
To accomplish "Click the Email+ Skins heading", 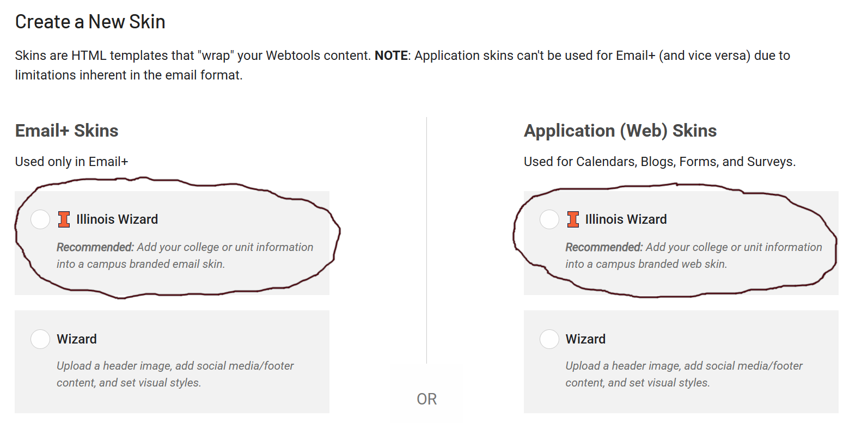I will pyautogui.click(x=67, y=131).
